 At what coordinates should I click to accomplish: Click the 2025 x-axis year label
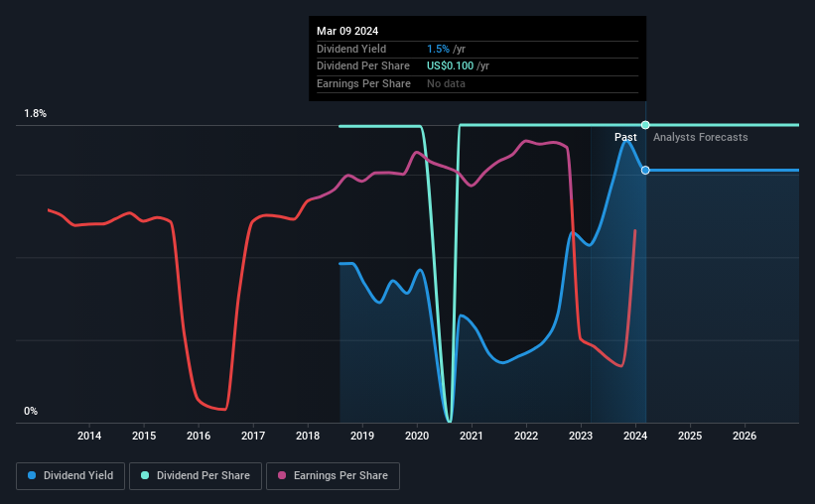click(690, 436)
